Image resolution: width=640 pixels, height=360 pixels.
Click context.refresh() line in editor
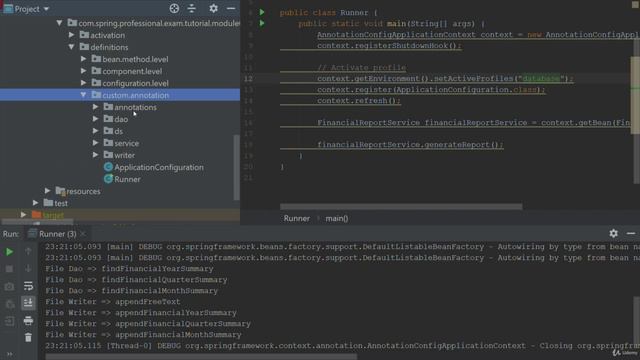(359, 100)
